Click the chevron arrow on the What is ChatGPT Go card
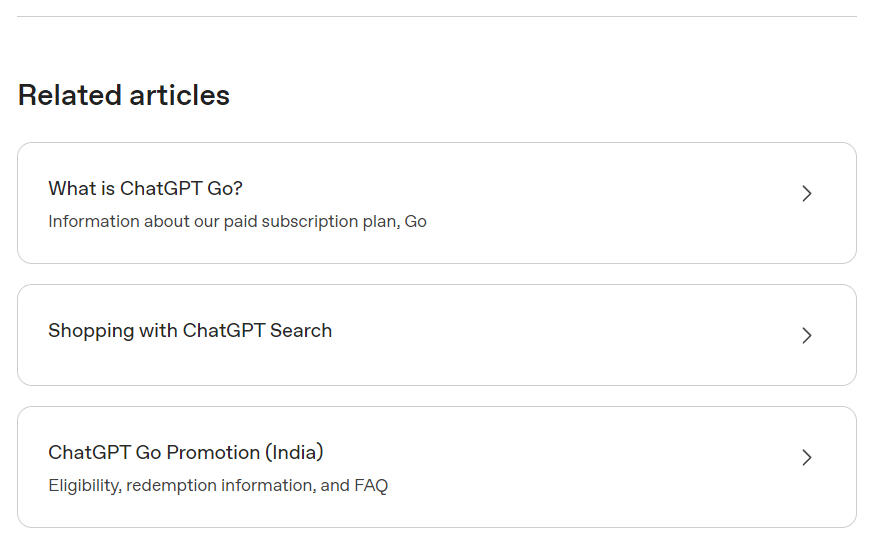This screenshot has width=870, height=537. [807, 194]
